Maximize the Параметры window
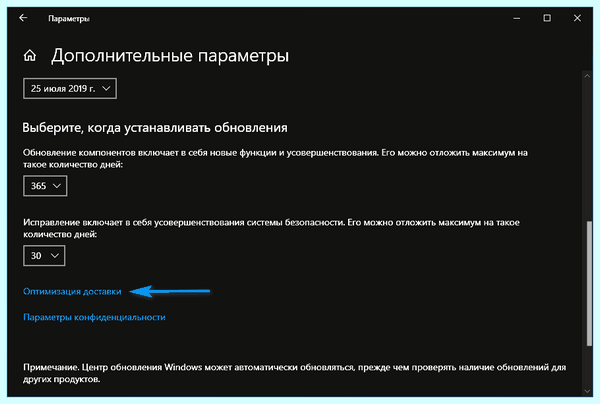This screenshot has width=600, height=404. coord(547,18)
